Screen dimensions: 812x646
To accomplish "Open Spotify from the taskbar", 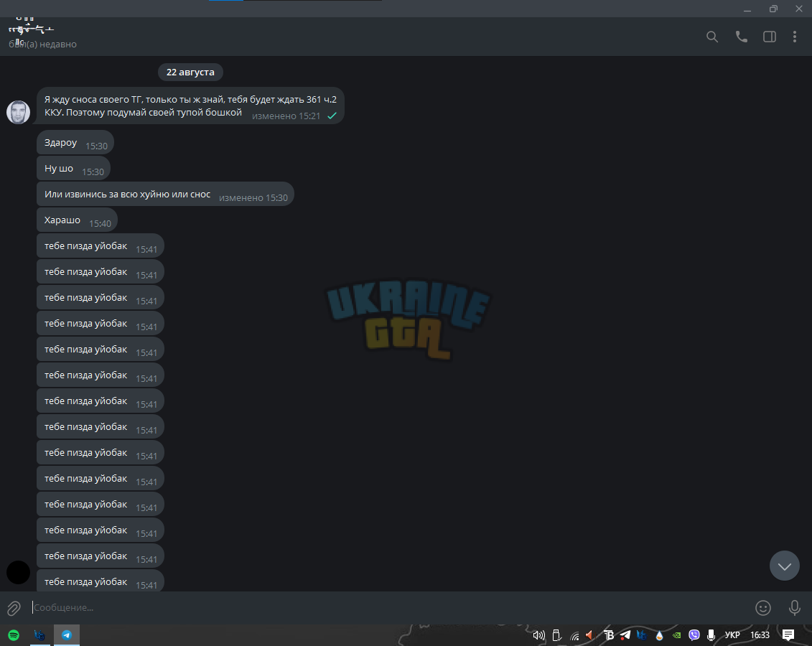I will pyautogui.click(x=14, y=635).
